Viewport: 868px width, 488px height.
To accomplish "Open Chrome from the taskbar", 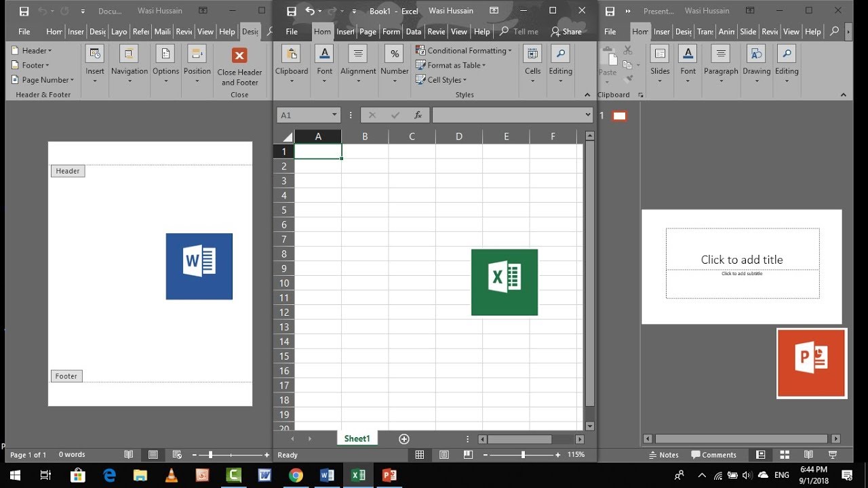I will click(x=296, y=475).
